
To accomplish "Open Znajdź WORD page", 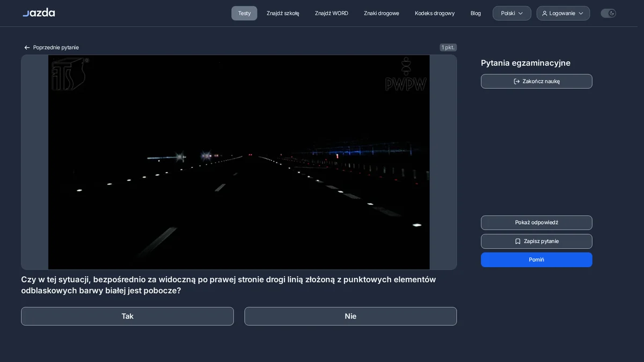I will point(332,13).
